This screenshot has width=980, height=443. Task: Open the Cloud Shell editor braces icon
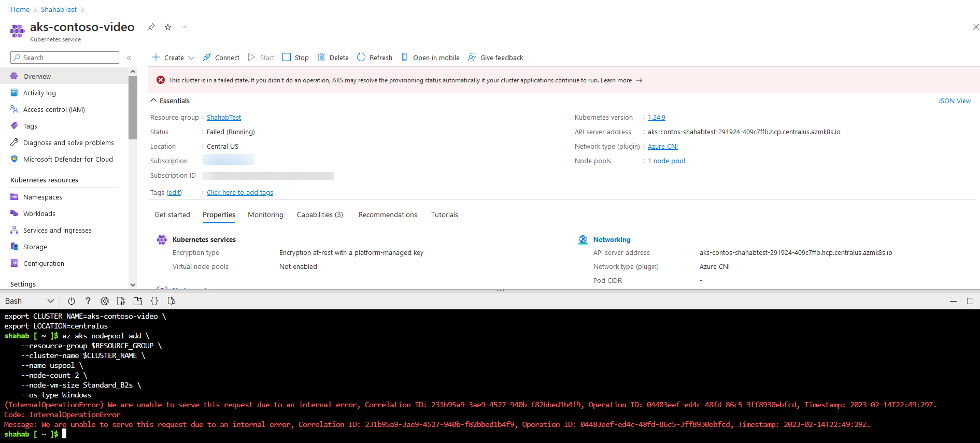pos(154,301)
